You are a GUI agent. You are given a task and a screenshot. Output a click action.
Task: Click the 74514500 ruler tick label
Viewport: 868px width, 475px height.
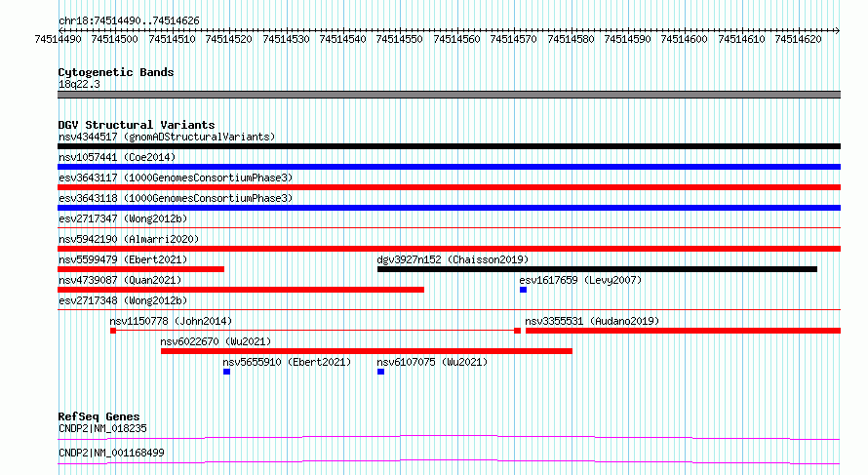click(114, 39)
